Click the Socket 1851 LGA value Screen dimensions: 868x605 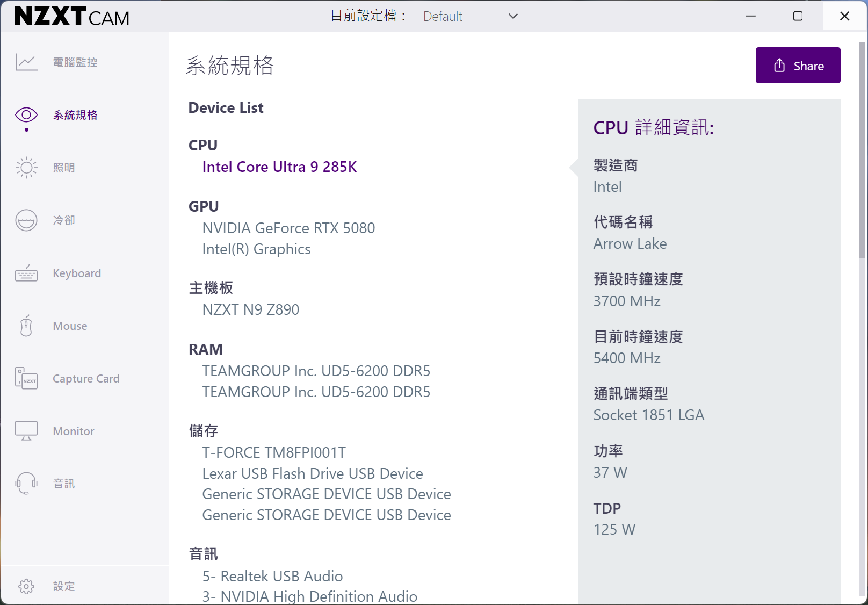[x=648, y=415]
